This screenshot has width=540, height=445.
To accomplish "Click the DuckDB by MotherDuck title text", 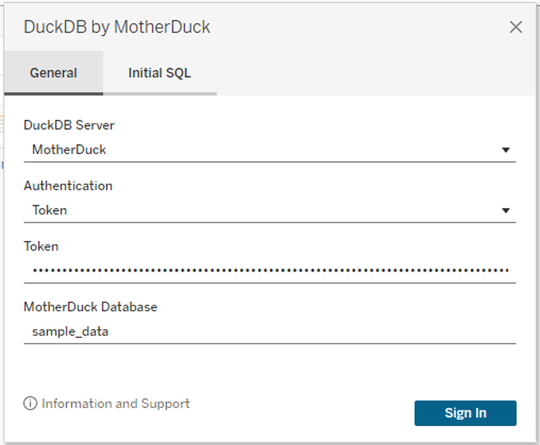I will pos(117,27).
